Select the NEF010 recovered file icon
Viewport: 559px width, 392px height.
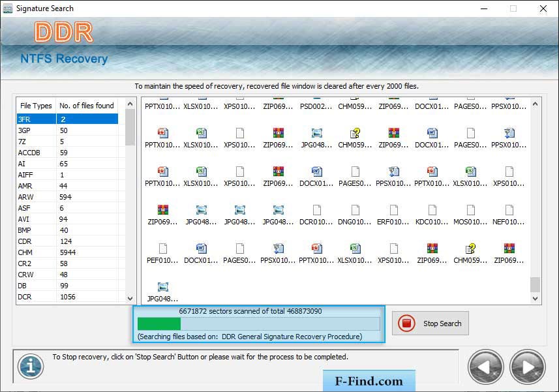point(509,210)
